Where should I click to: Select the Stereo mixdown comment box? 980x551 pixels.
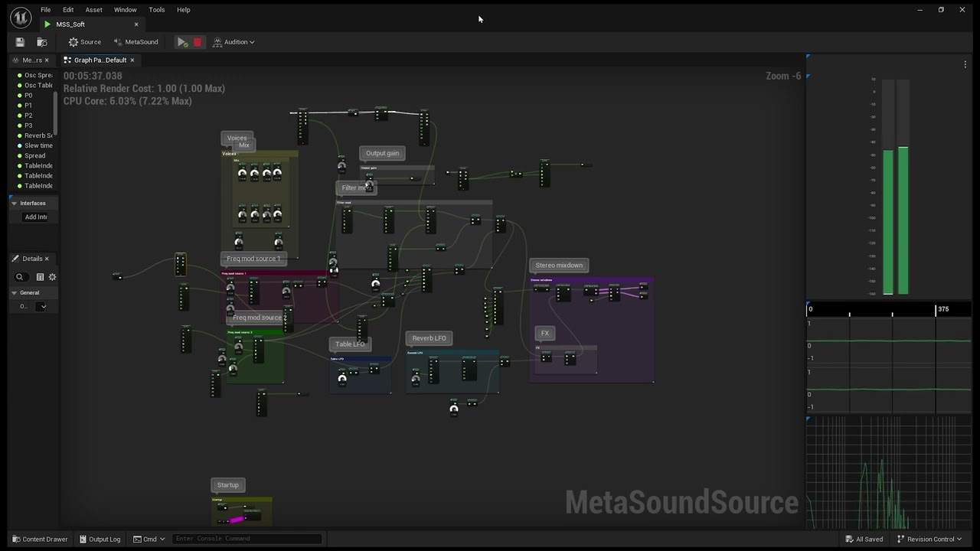pos(559,266)
